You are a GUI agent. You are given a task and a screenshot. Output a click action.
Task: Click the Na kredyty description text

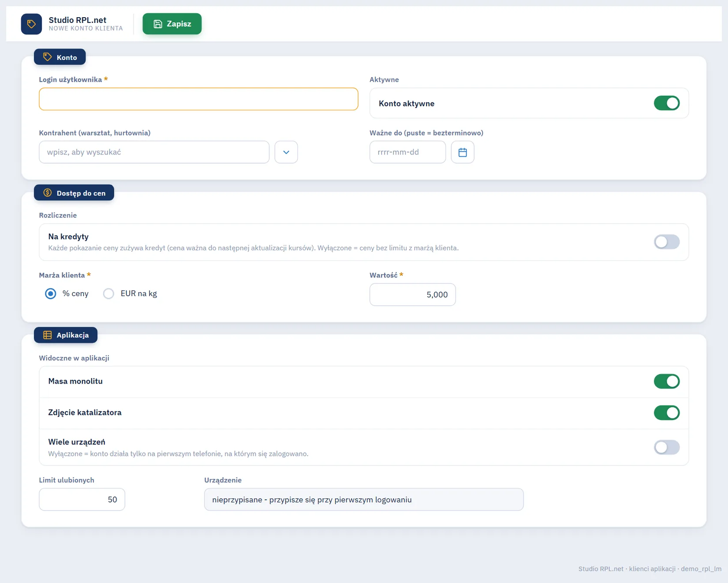click(x=253, y=248)
